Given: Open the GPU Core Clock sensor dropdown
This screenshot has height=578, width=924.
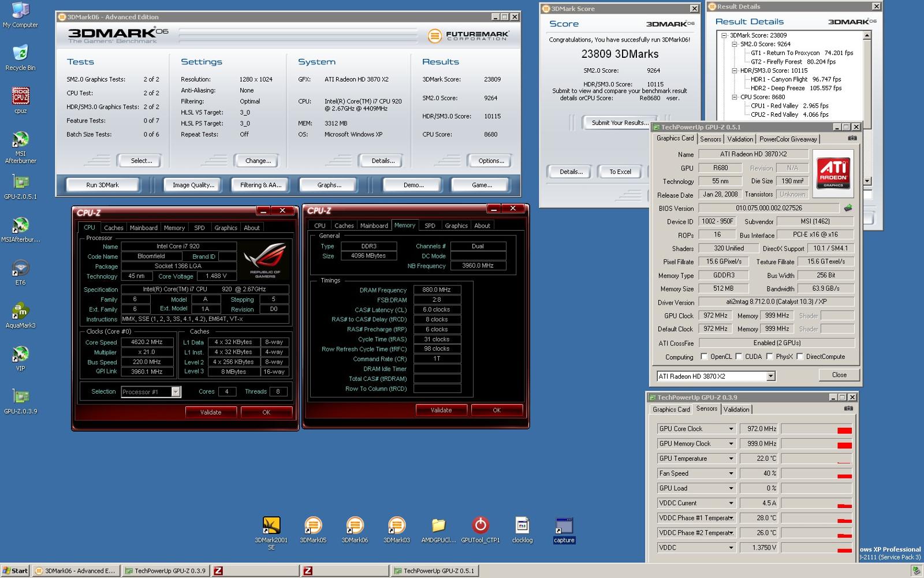Looking at the screenshot, I should (731, 429).
